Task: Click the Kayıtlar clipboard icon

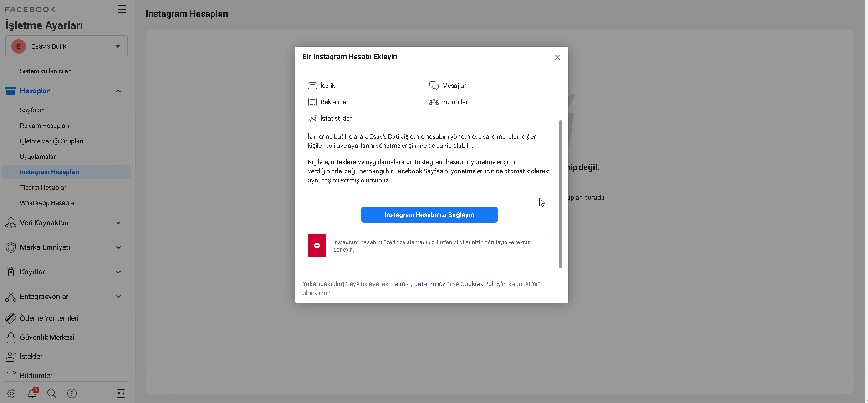Action: (11, 272)
